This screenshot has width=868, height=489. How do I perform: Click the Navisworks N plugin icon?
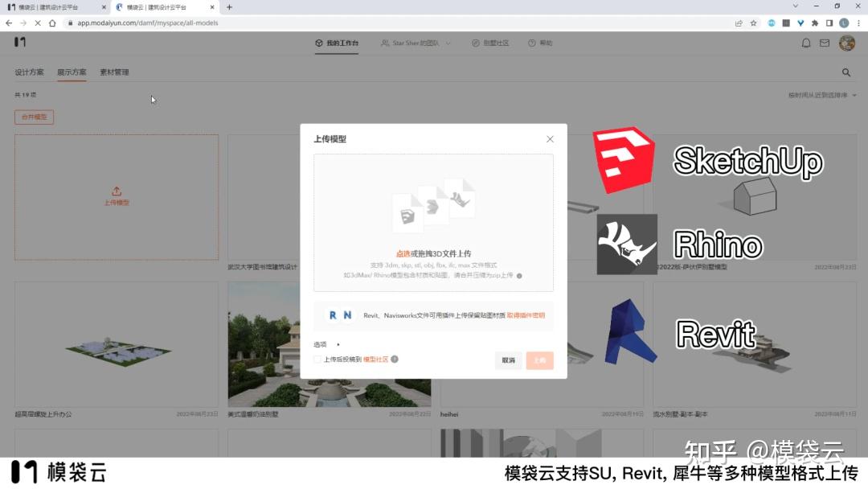tap(347, 315)
